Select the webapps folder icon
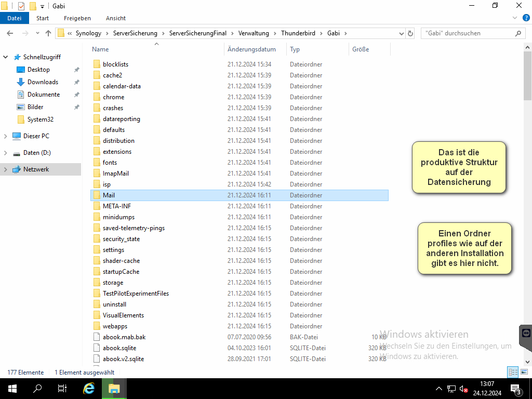Image resolution: width=532 pixels, height=399 pixels. (x=97, y=326)
